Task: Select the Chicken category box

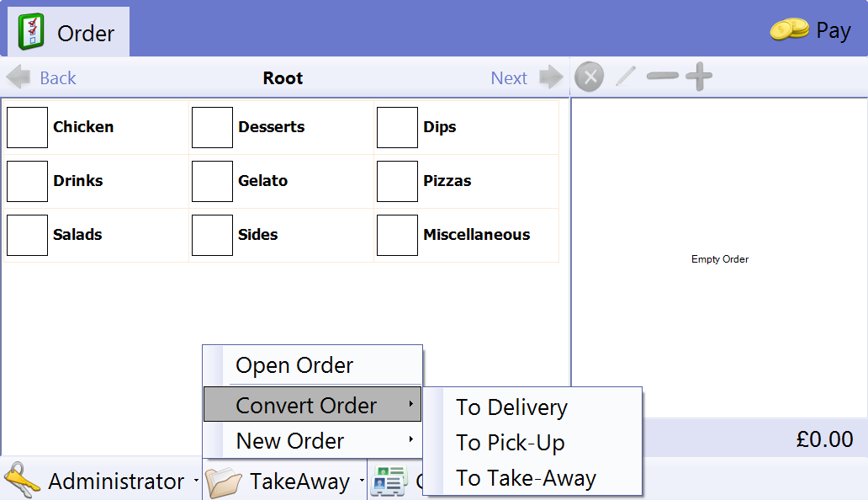Action: pyautogui.click(x=28, y=127)
